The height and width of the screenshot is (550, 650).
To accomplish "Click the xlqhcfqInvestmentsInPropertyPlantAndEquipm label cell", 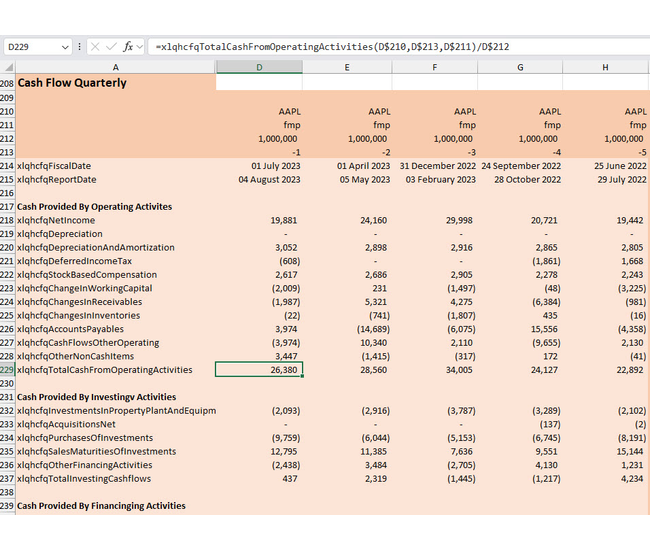I will click(x=116, y=411).
